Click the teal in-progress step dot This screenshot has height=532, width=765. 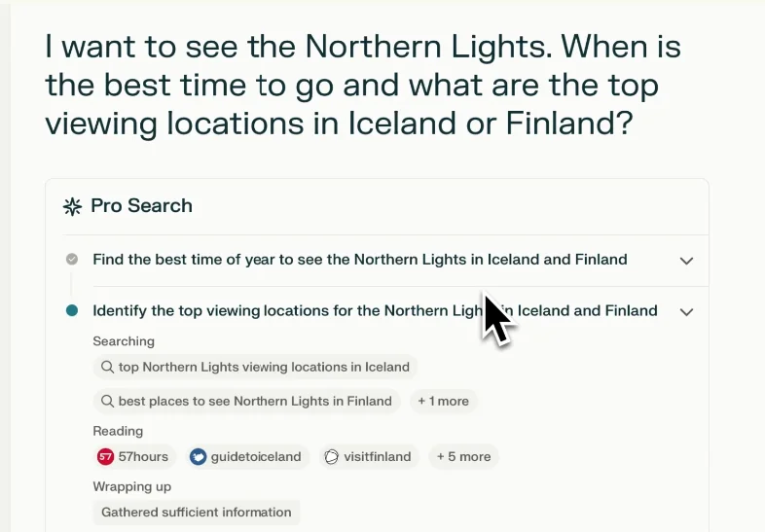coord(72,310)
